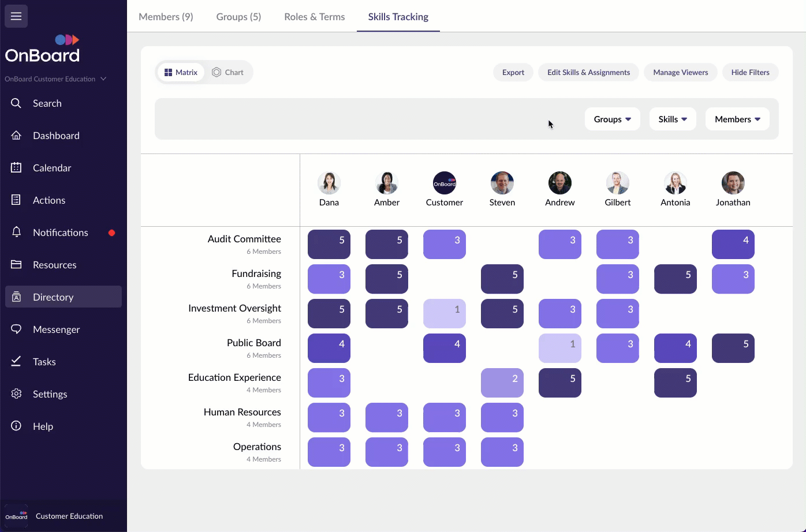Screen dimensions: 806x532
Task: Expand the Groups filter dropdown
Action: coord(612,119)
